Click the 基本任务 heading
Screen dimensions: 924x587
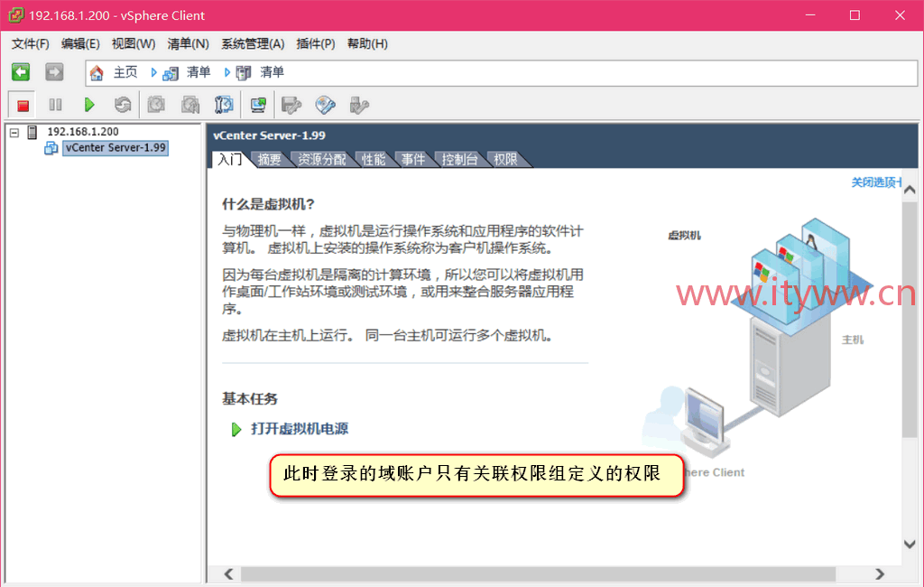point(250,399)
